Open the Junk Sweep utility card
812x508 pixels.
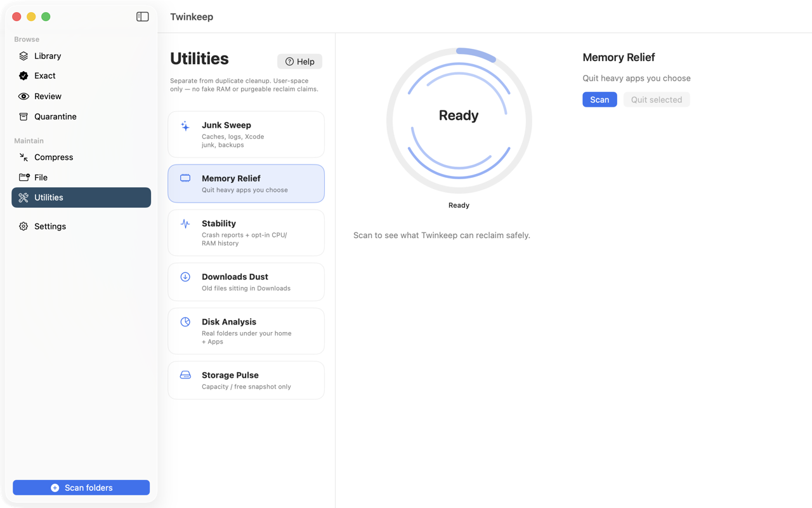(246, 135)
